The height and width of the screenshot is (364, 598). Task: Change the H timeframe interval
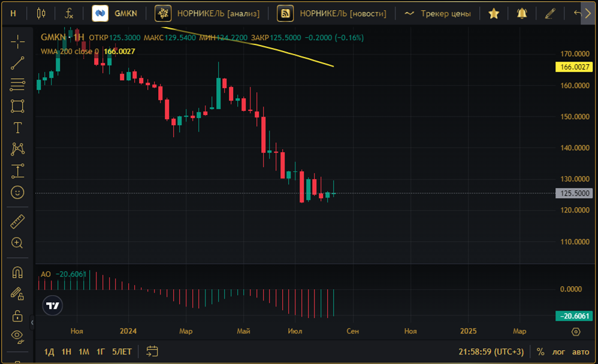click(x=13, y=14)
